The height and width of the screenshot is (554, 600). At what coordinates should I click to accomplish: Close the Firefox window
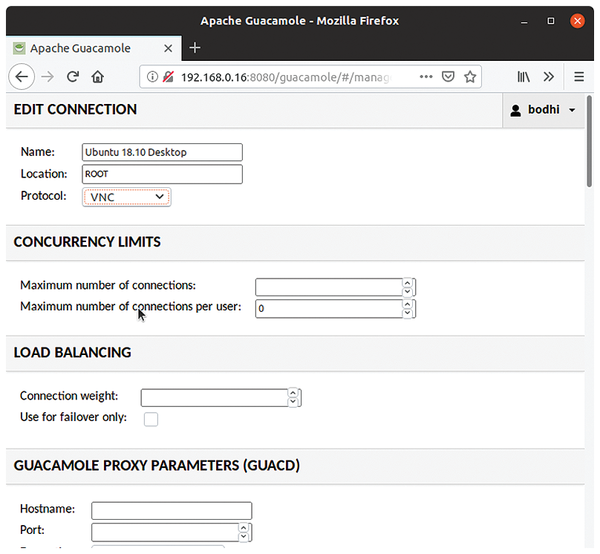click(577, 21)
